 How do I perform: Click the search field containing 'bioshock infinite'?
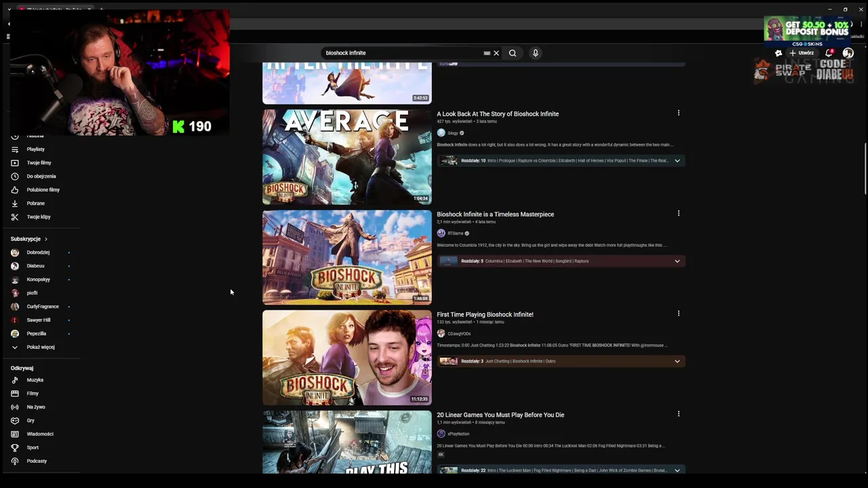403,53
